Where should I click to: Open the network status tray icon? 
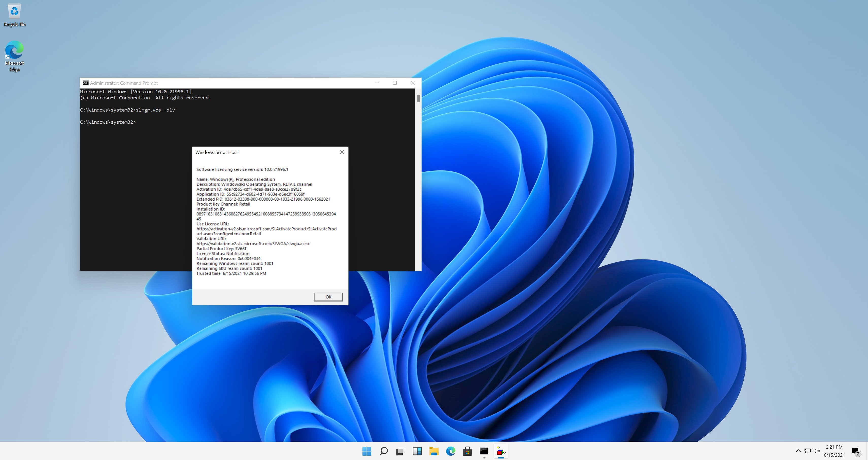click(808, 451)
